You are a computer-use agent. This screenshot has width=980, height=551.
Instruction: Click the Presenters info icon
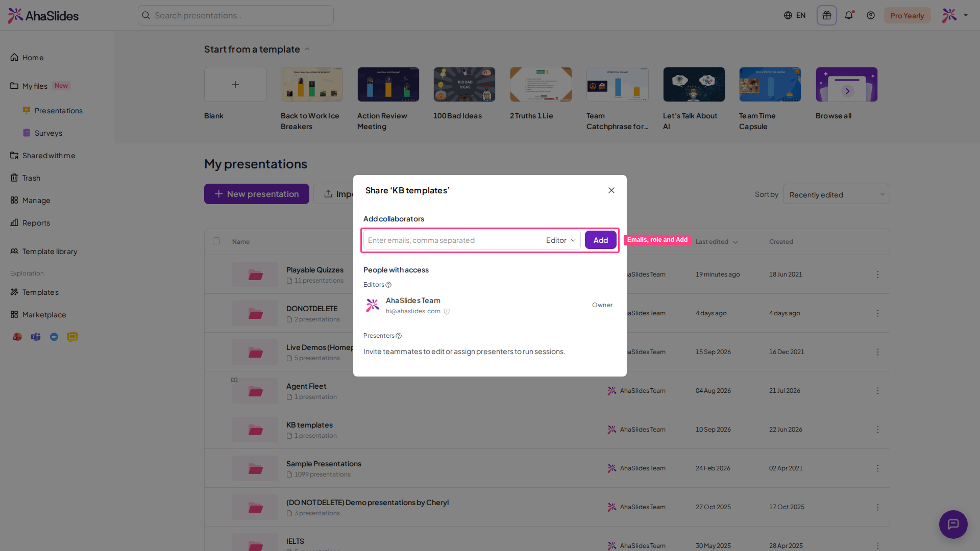399,336
